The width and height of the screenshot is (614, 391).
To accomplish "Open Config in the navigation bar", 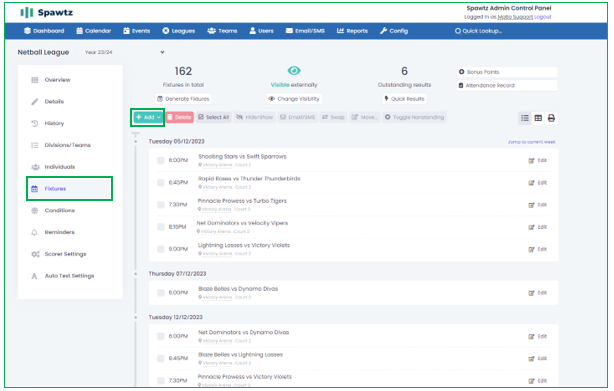I will tap(394, 31).
